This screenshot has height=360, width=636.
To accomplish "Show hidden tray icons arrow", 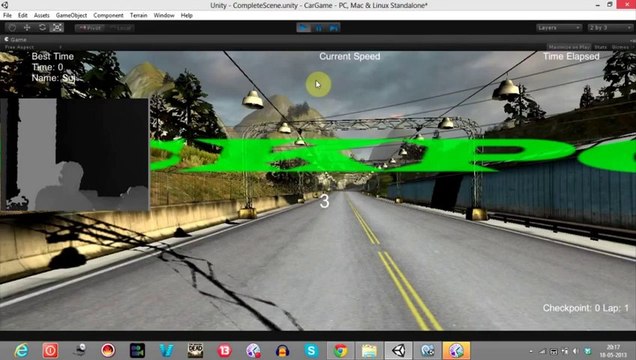I will pos(531,351).
